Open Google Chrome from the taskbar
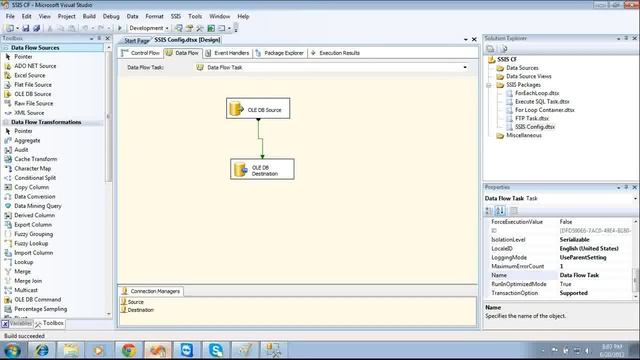 [129, 350]
